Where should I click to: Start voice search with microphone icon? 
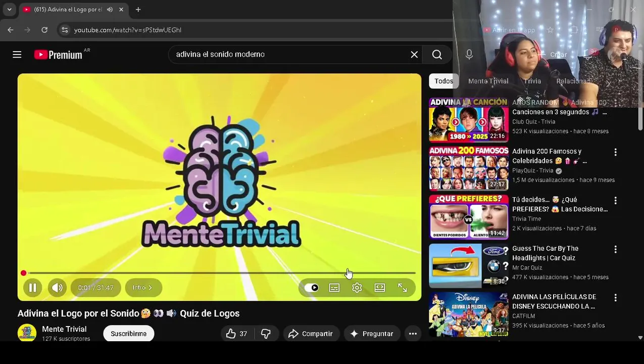pyautogui.click(x=469, y=55)
